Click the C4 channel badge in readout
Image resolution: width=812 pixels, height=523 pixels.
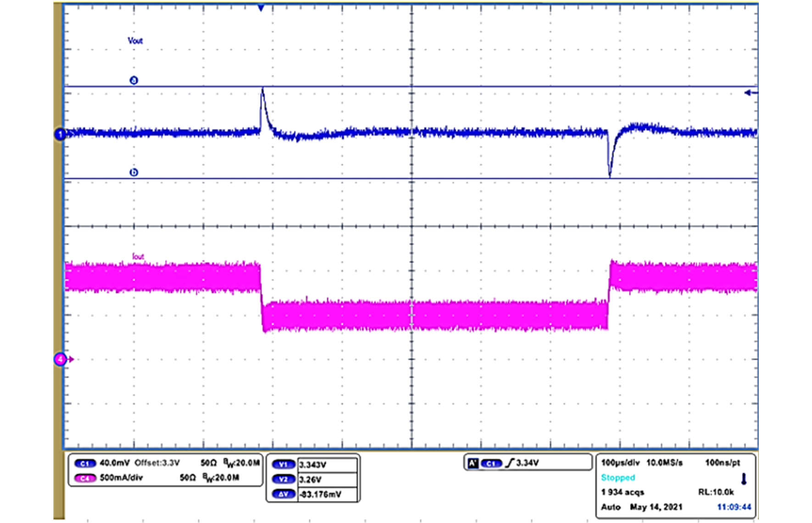point(85,478)
